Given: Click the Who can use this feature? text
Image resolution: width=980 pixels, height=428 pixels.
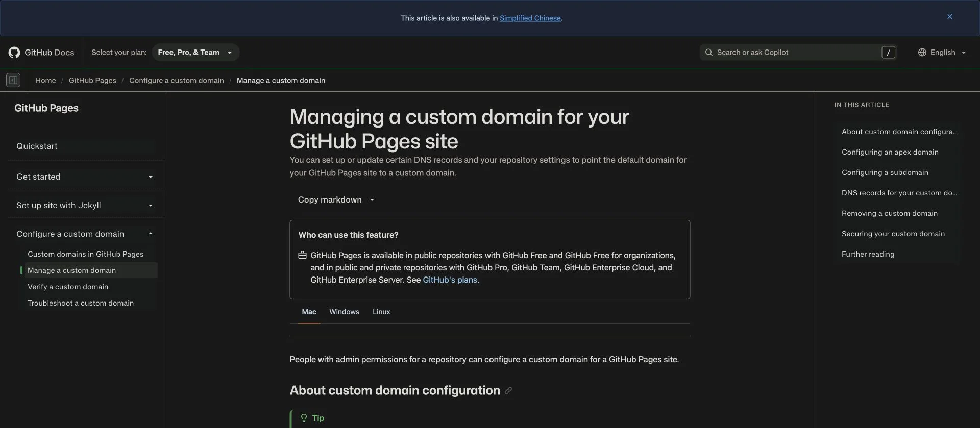Looking at the screenshot, I should pyautogui.click(x=348, y=235).
